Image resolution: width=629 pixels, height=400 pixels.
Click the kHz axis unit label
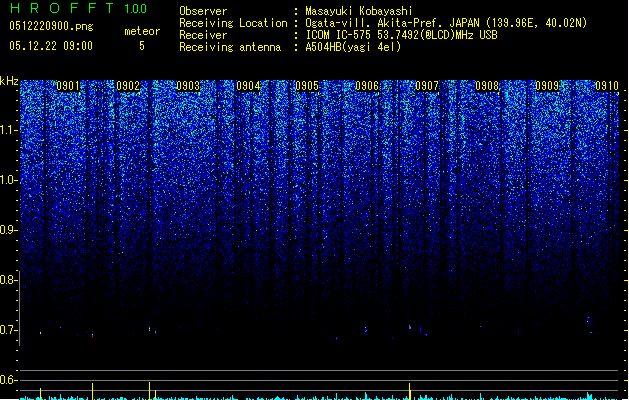[9, 81]
